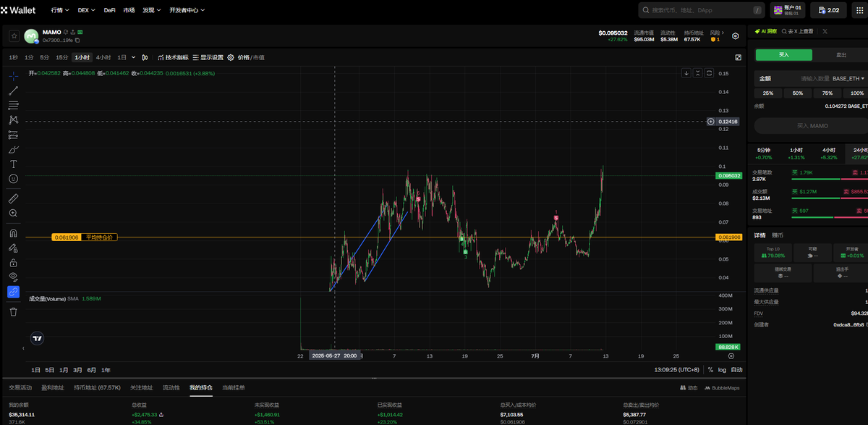Toggle keep-drawing lock mode
This screenshot has width=868, height=425.
13,248
